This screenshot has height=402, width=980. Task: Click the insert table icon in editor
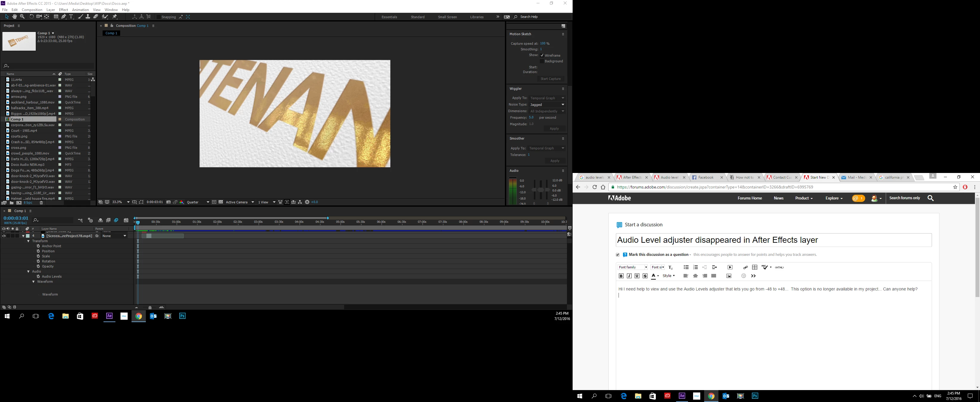tap(755, 268)
